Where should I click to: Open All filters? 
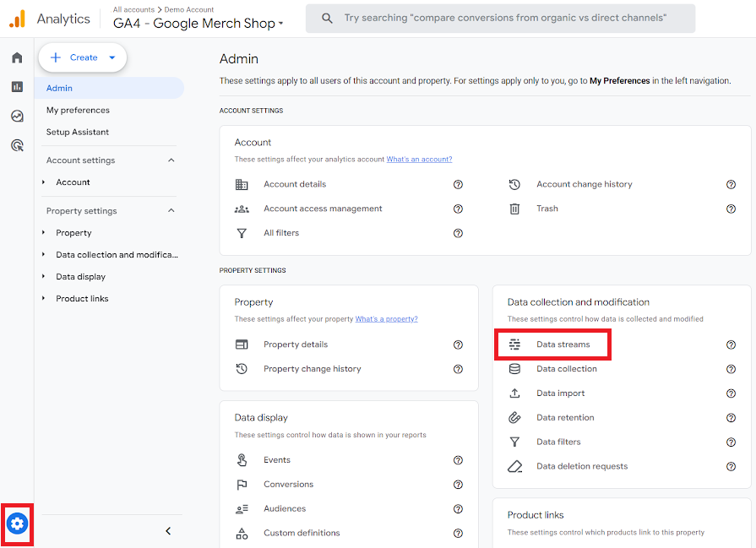(x=281, y=233)
